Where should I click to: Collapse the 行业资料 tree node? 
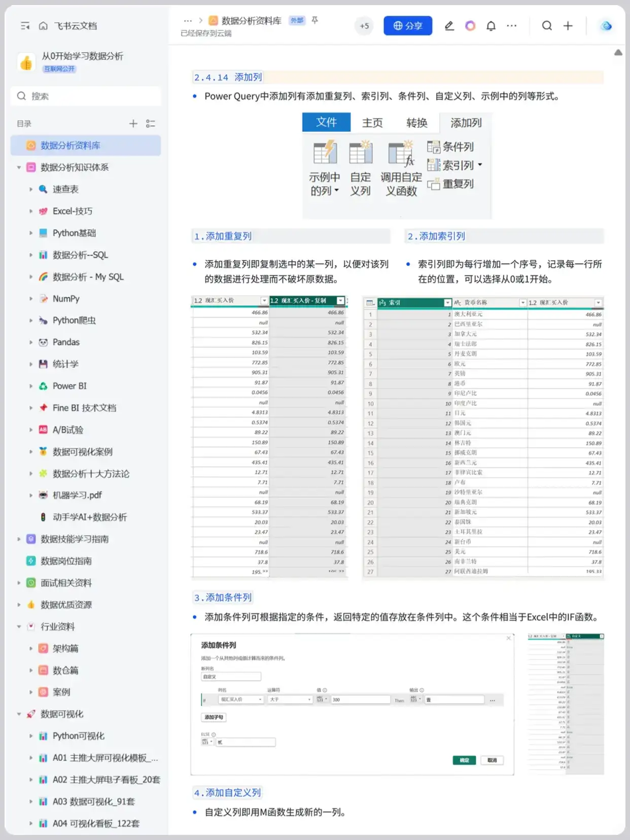pos(19,626)
